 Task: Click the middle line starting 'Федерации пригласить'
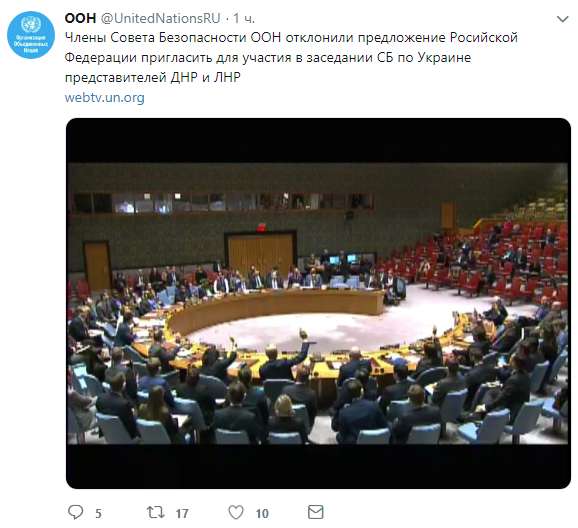[268, 58]
